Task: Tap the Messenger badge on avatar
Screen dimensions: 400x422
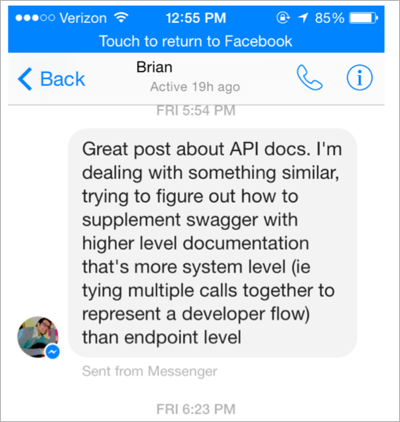Action: (52, 352)
